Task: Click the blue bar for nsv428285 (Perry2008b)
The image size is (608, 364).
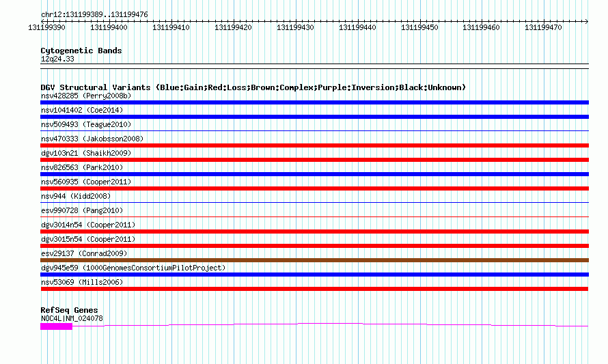Action: pos(314,102)
